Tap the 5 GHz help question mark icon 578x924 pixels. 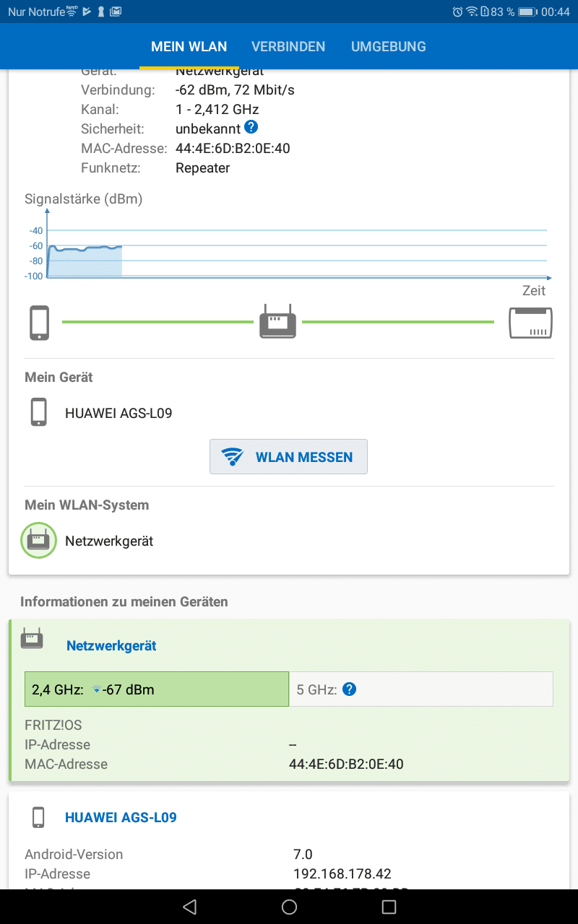click(349, 689)
